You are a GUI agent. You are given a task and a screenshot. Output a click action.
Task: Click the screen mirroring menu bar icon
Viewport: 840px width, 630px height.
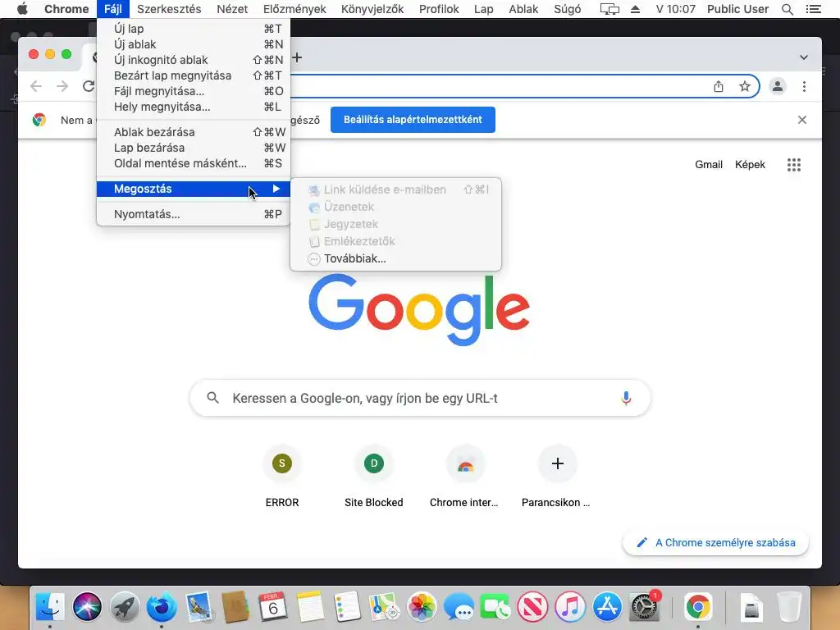[609, 9]
